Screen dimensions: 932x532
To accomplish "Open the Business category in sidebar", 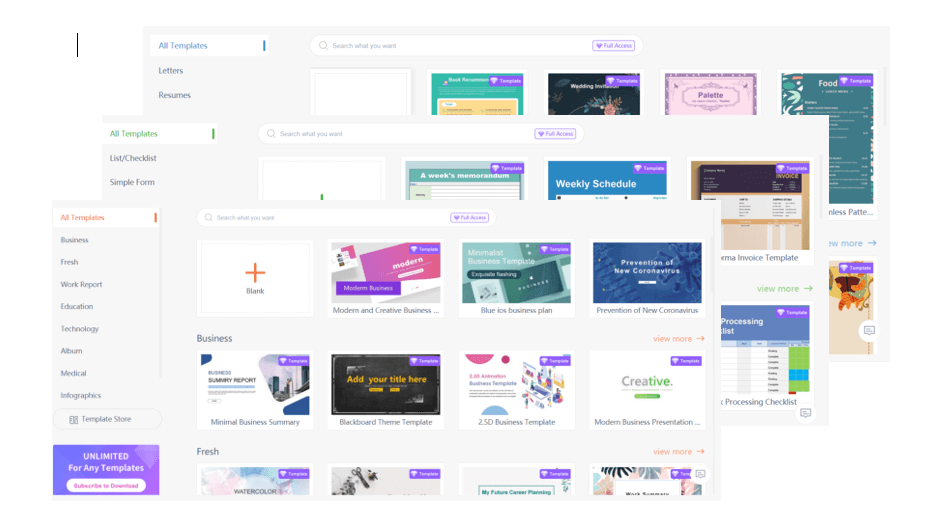I will pos(74,240).
